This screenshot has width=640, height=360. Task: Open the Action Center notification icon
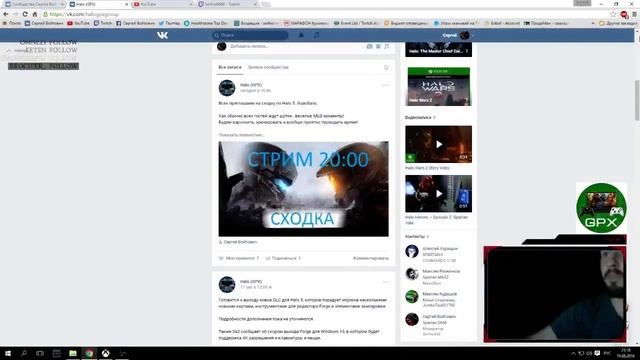597,353
